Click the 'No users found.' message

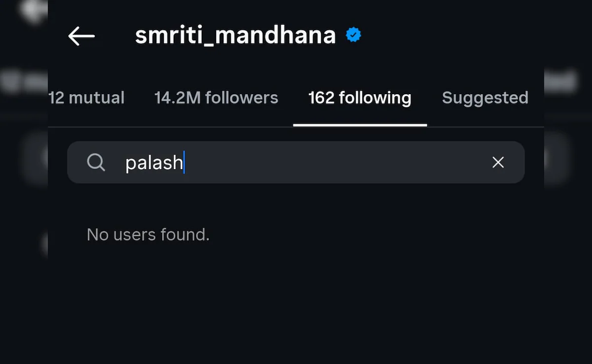point(148,235)
